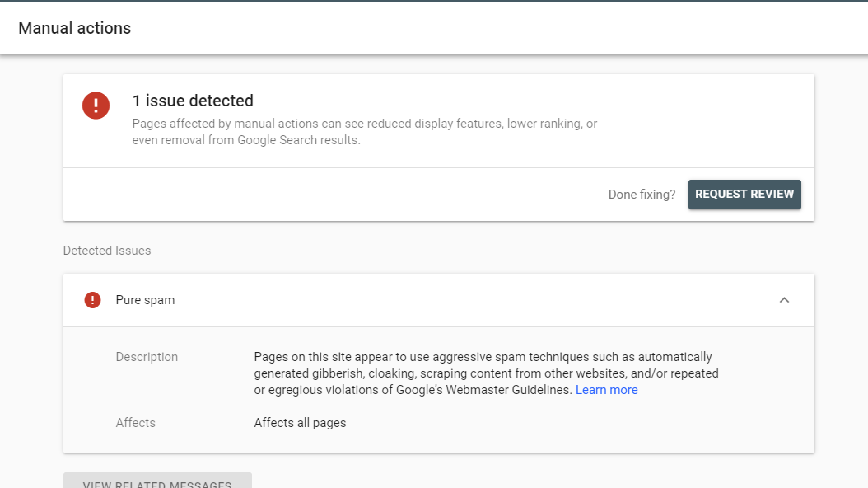Click the Description field label

(147, 357)
